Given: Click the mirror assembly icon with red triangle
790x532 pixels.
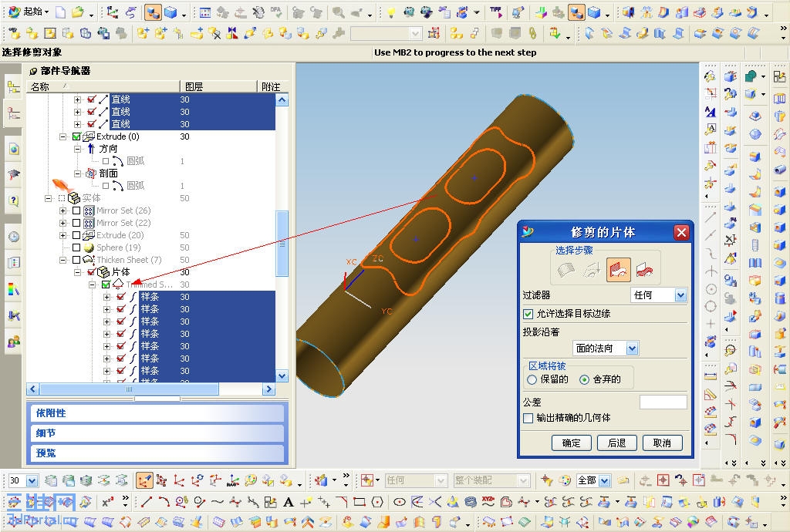Looking at the screenshot, I should click(x=232, y=33).
